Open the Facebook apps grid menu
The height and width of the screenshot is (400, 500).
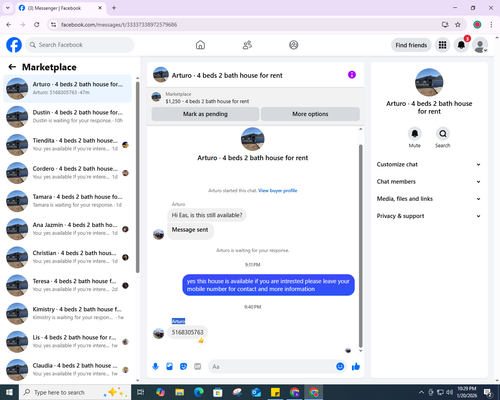coord(442,45)
